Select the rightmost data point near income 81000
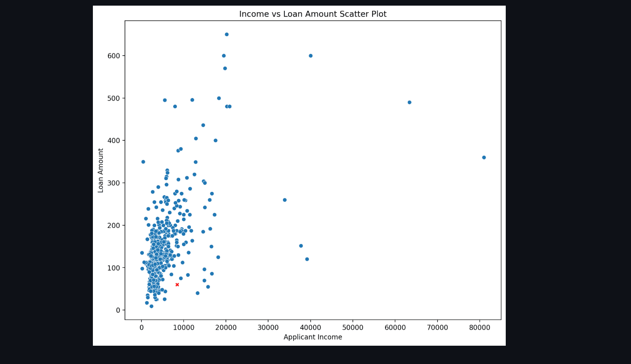 [484, 158]
